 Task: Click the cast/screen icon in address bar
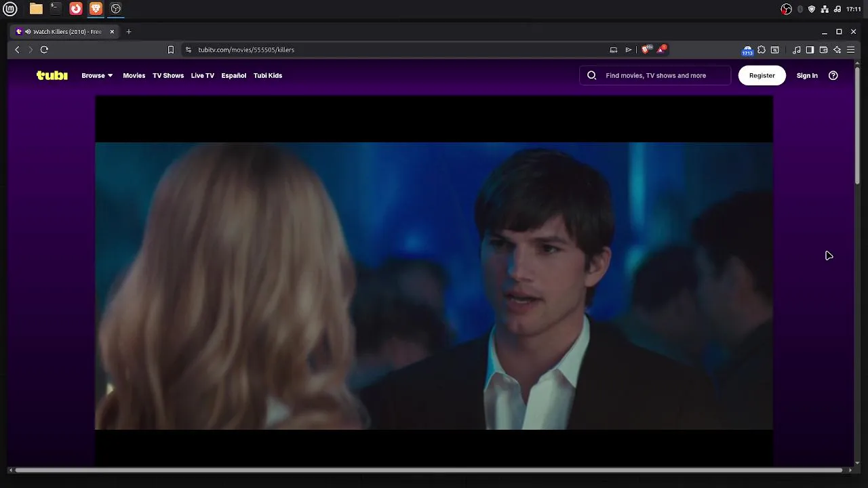[614, 49]
